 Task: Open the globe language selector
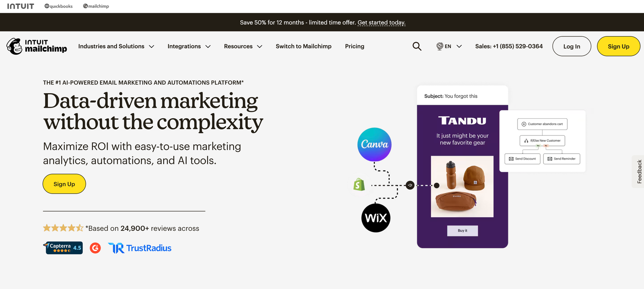(449, 46)
